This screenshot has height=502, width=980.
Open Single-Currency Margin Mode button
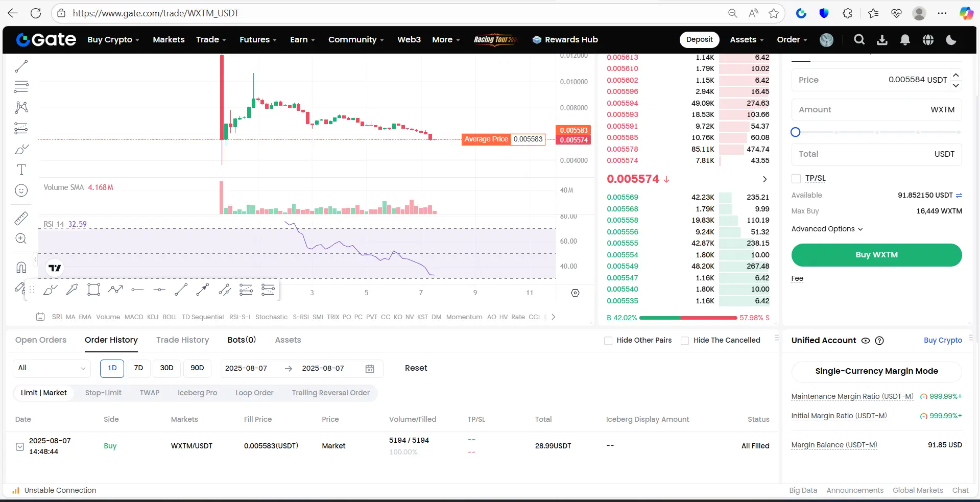coord(876,371)
